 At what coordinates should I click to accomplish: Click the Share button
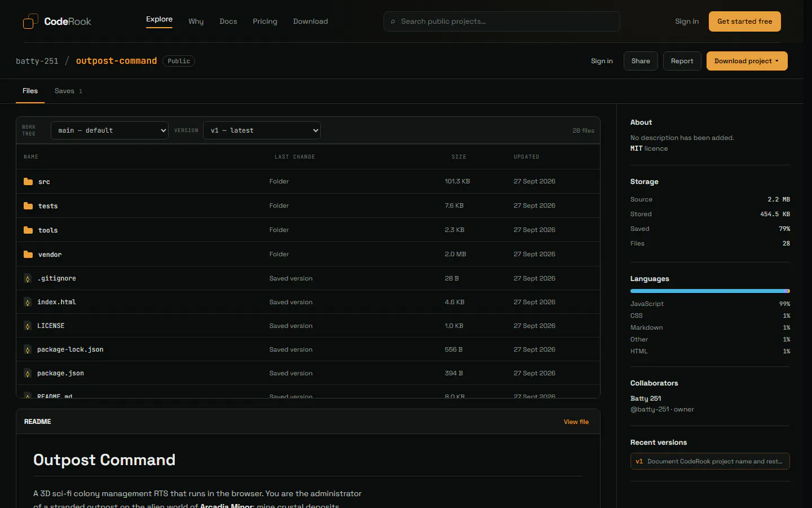click(x=641, y=61)
